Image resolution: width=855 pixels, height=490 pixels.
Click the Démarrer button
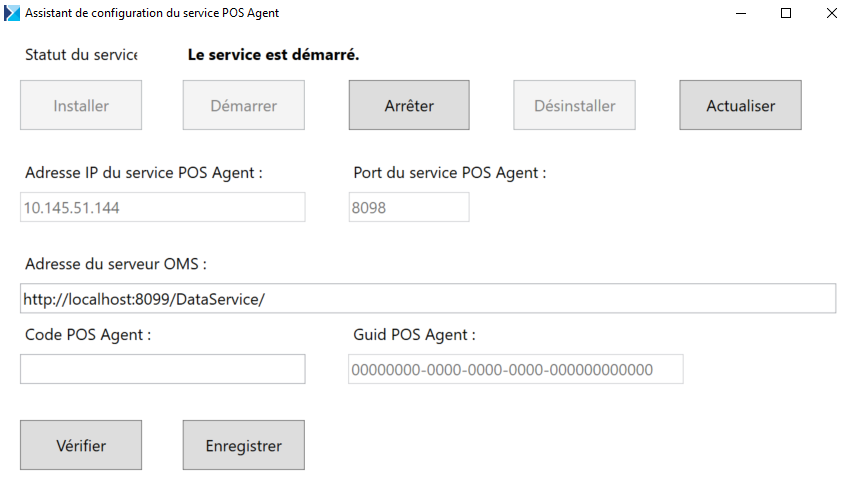(244, 105)
